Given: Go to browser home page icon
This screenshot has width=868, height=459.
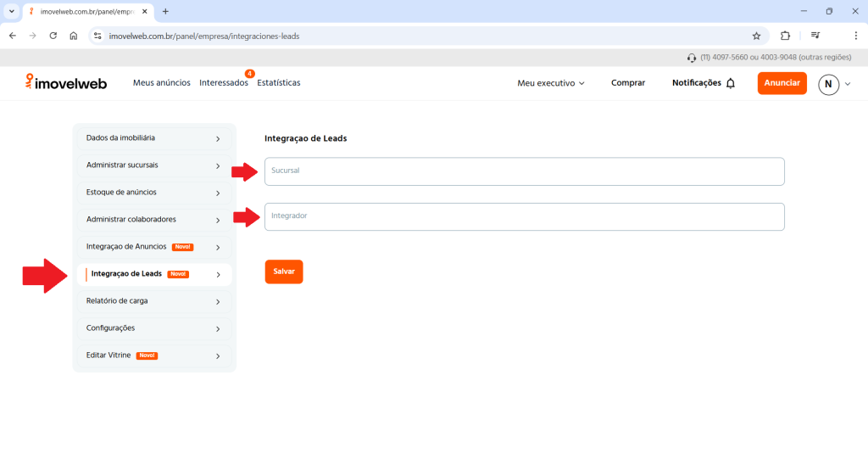Looking at the screenshot, I should click(74, 36).
